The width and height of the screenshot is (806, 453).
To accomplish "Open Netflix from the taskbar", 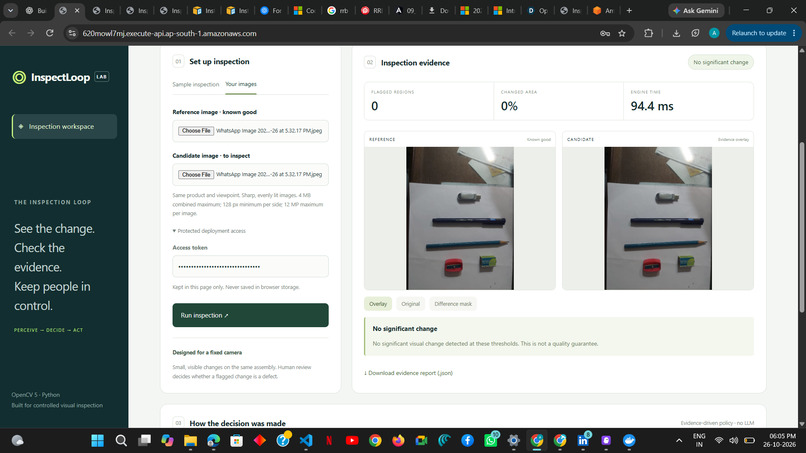I will [x=329, y=441].
